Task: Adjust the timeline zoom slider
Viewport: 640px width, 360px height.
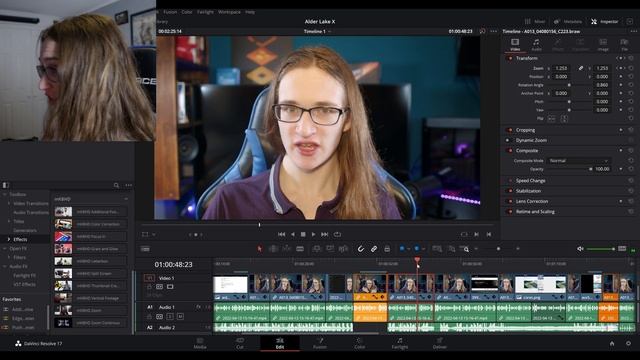Action: pyautogui.click(x=498, y=249)
